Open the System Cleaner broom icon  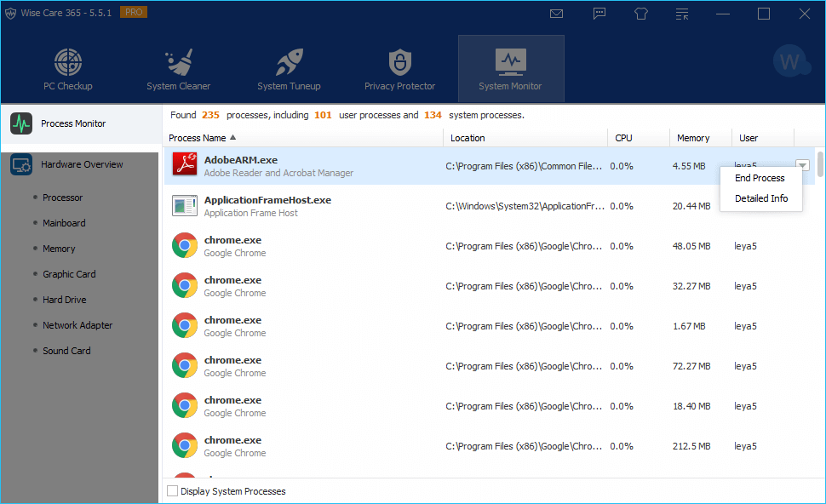[179, 62]
